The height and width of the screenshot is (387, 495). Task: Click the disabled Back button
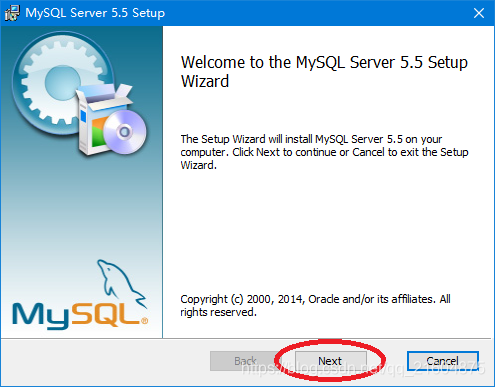pyautogui.click(x=245, y=361)
